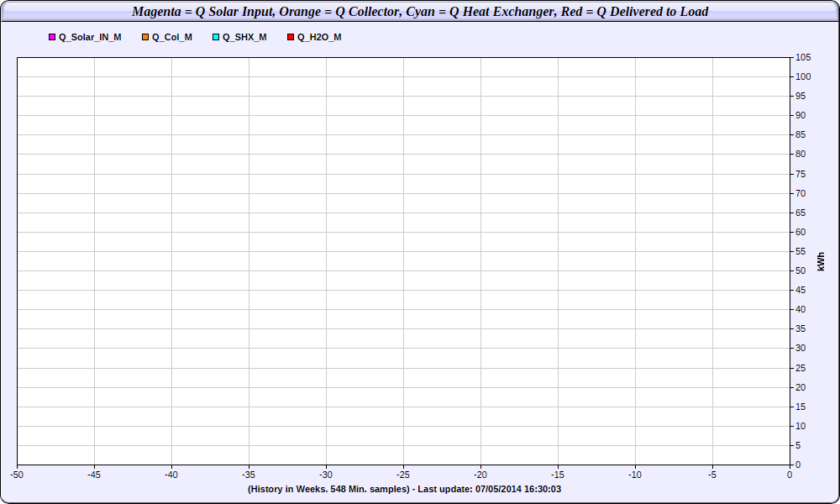Click the Q_H2O_M legend label
The image size is (840, 504).
pyautogui.click(x=319, y=37)
